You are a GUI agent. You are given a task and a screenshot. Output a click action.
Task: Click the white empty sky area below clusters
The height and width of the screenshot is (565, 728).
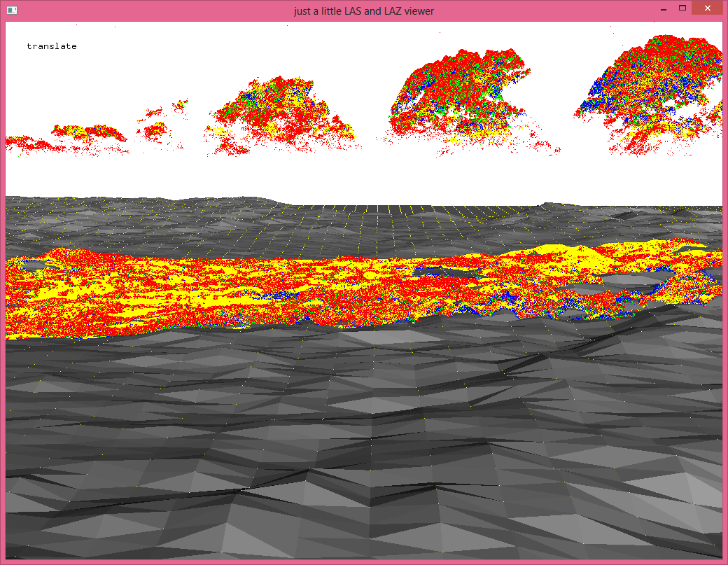tap(364, 175)
